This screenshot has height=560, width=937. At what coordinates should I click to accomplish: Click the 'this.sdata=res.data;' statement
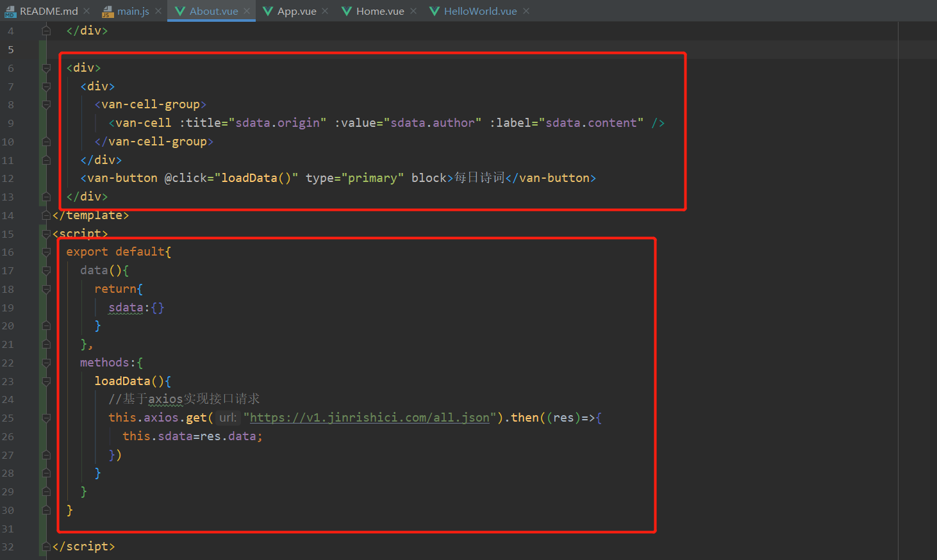coord(192,436)
